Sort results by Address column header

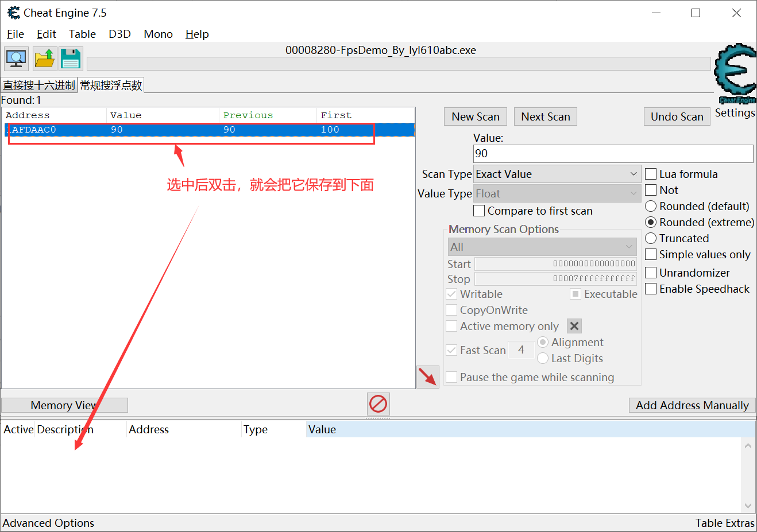(55, 115)
